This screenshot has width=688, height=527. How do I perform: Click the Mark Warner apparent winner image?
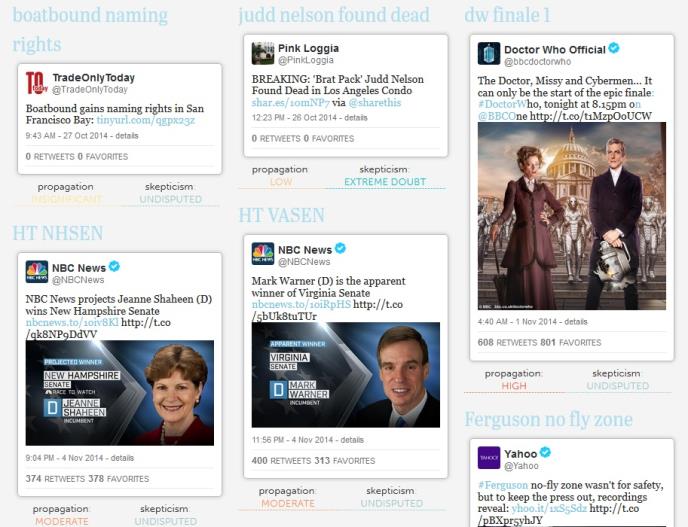click(346, 375)
